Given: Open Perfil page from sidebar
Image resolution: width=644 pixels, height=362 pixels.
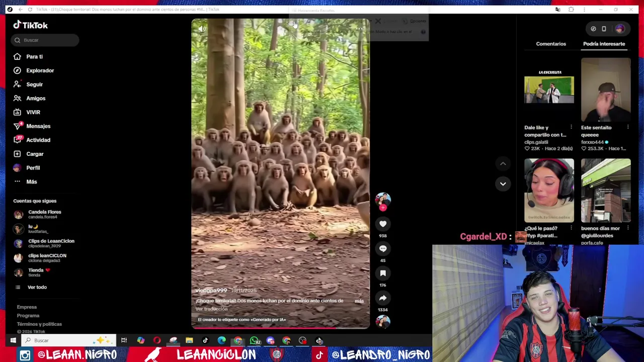Looking at the screenshot, I should tap(27, 168).
